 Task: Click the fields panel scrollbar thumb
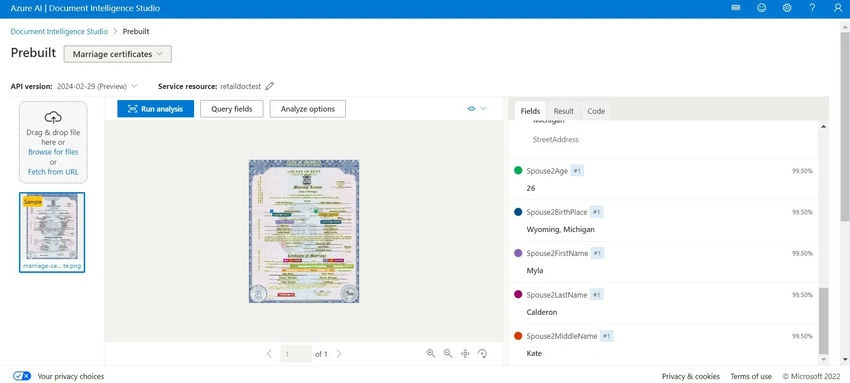pos(823,320)
